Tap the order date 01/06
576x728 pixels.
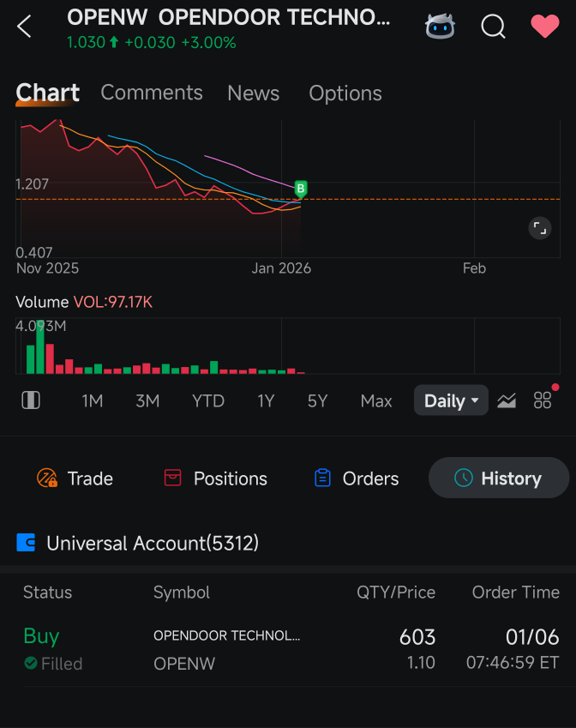point(532,637)
